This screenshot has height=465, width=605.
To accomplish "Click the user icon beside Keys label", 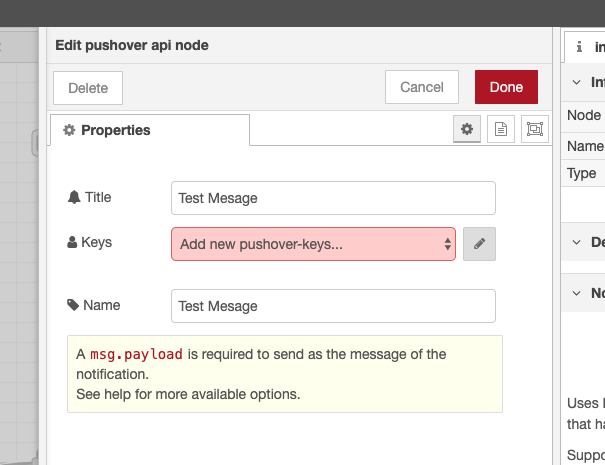I will click(72, 243).
